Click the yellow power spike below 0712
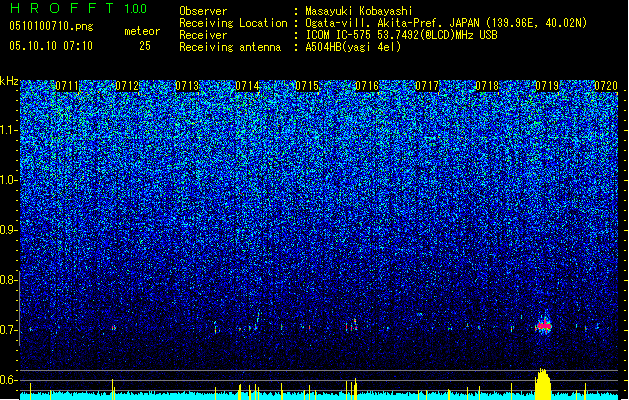Viewport: 629px width, 400px height. [113, 389]
